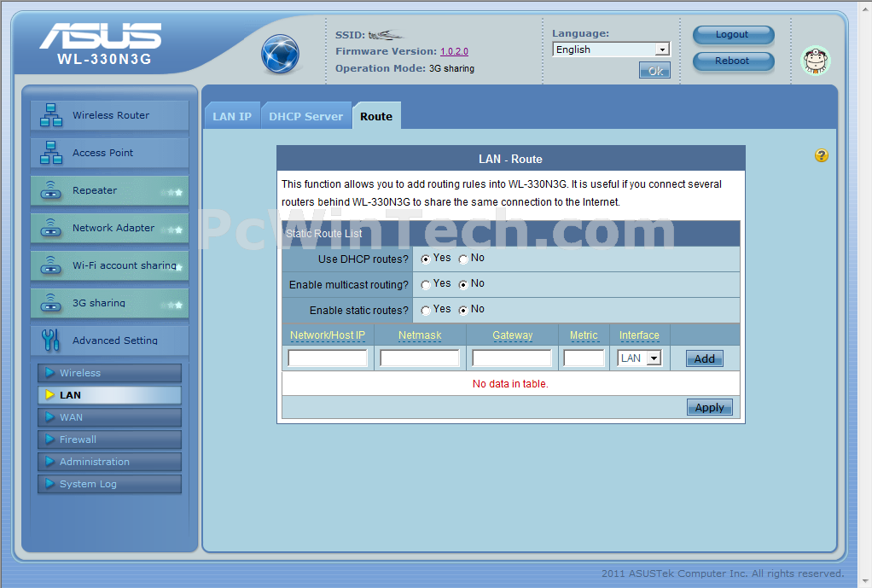Click the Logout button
The height and width of the screenshot is (588, 872).
(733, 34)
